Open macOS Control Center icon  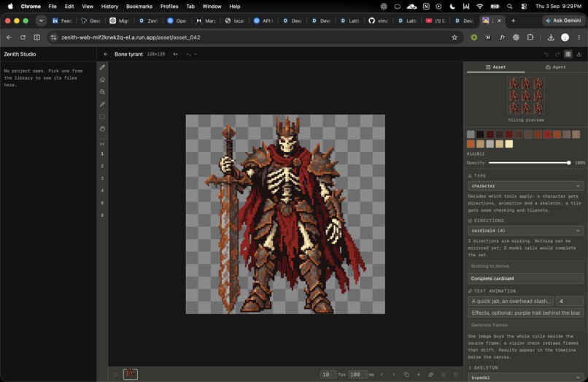pos(524,7)
